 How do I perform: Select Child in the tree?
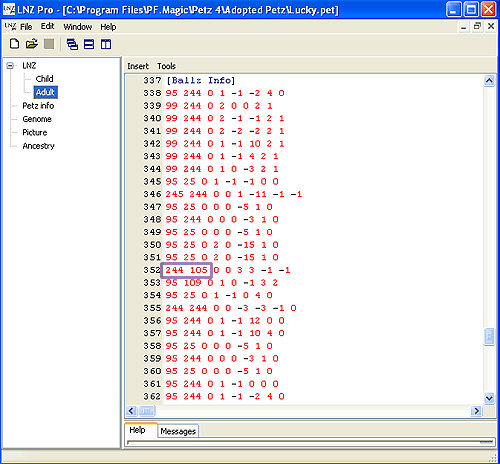click(x=44, y=79)
